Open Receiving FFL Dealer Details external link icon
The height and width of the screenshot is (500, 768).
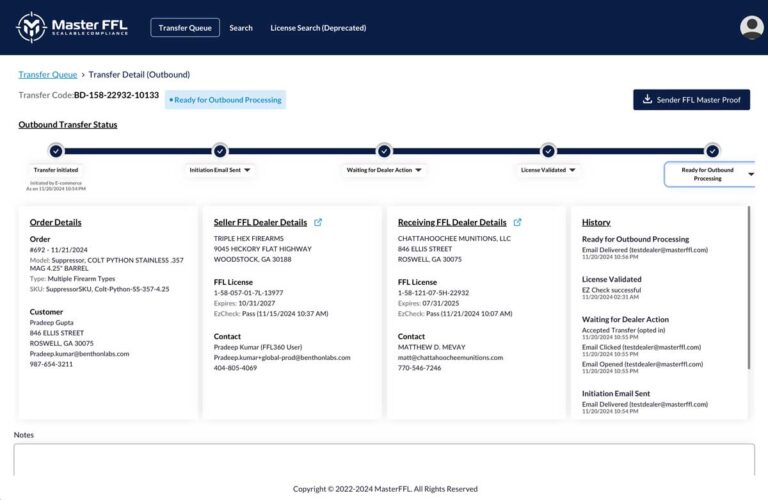coord(517,222)
